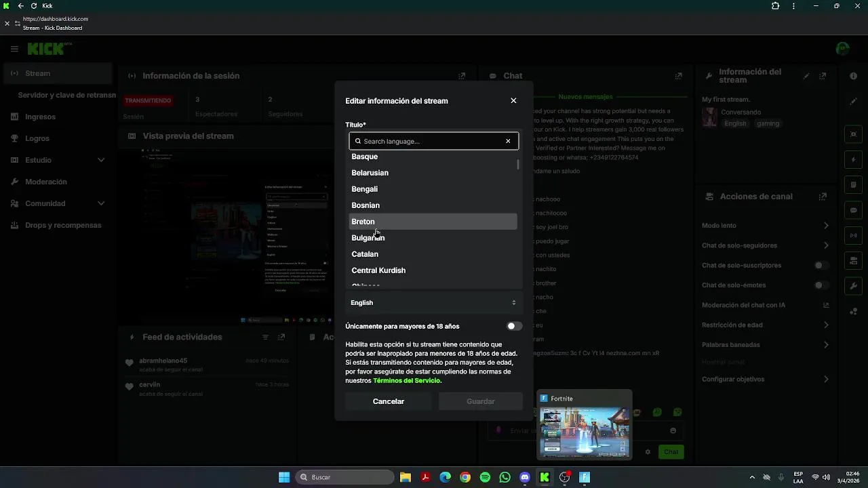Open the Términos del Servicio link

click(407, 380)
